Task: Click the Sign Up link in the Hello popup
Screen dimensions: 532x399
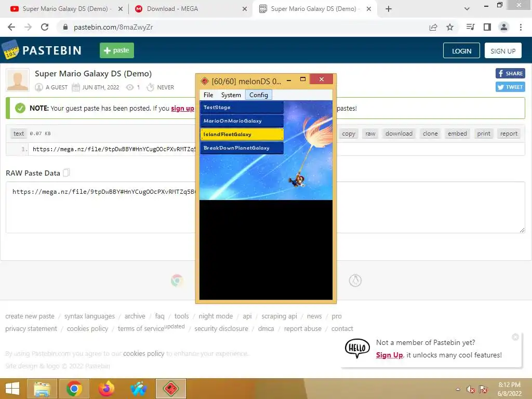Action: tap(390, 355)
